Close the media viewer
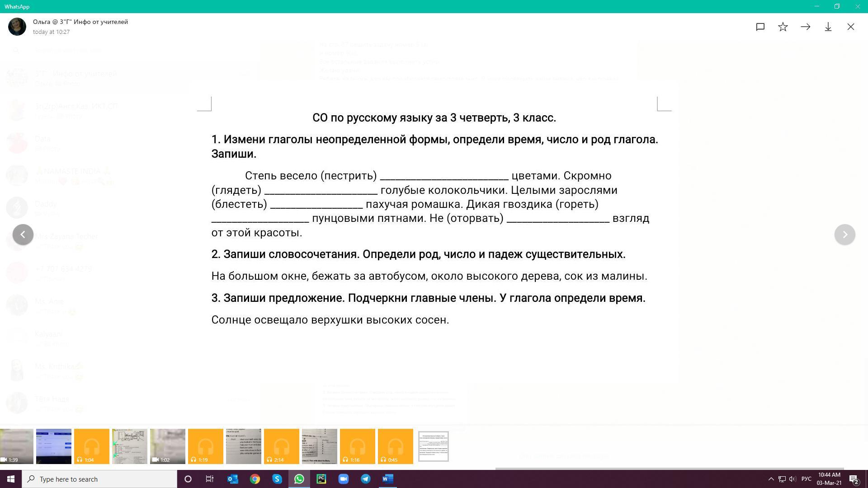Screen dimensions: 868x488 tap(851, 27)
